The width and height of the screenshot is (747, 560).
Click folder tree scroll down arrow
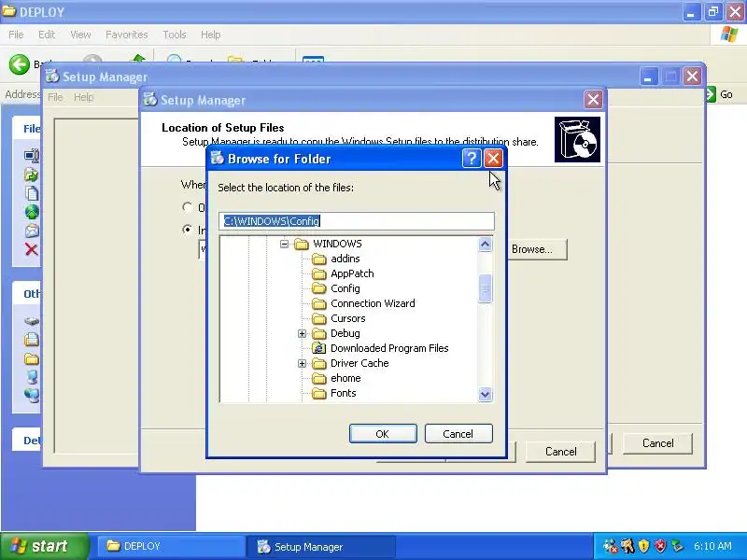point(485,394)
